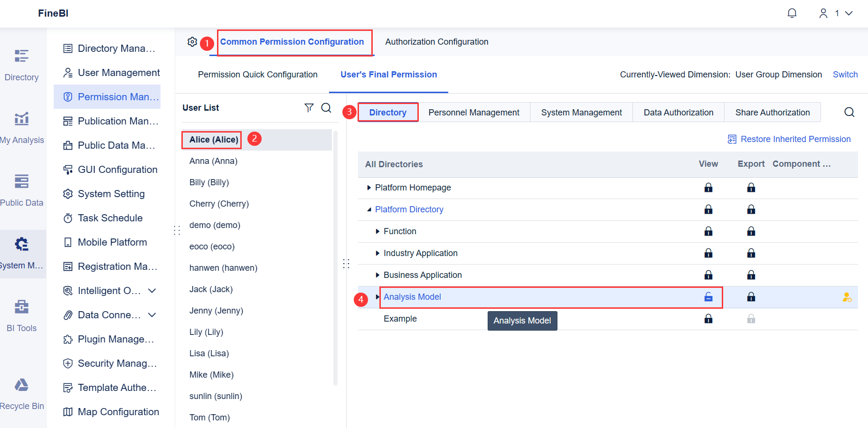The image size is (868, 428).
Task: Switch to the Authorization Configuration tab
Action: (436, 42)
